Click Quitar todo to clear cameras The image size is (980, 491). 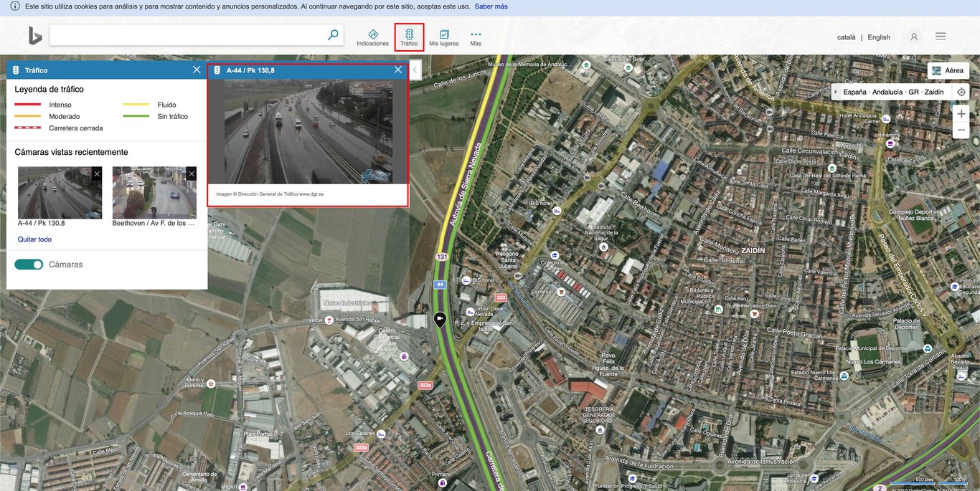34,239
